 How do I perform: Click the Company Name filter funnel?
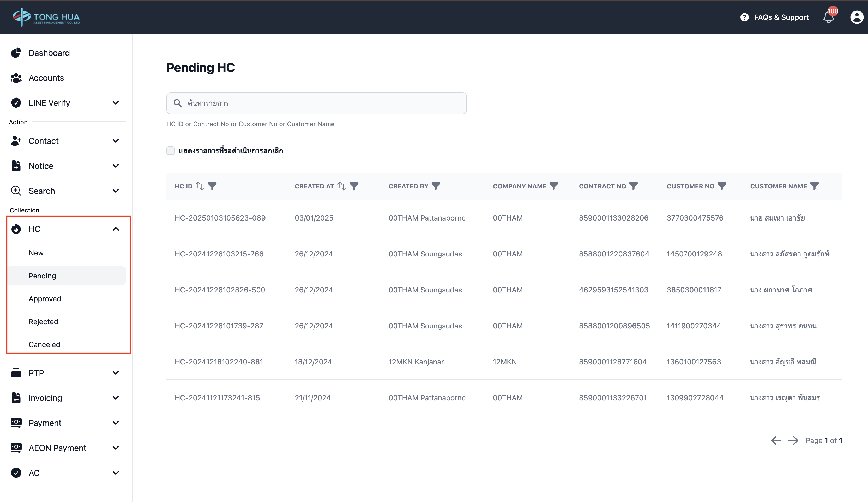(x=553, y=186)
